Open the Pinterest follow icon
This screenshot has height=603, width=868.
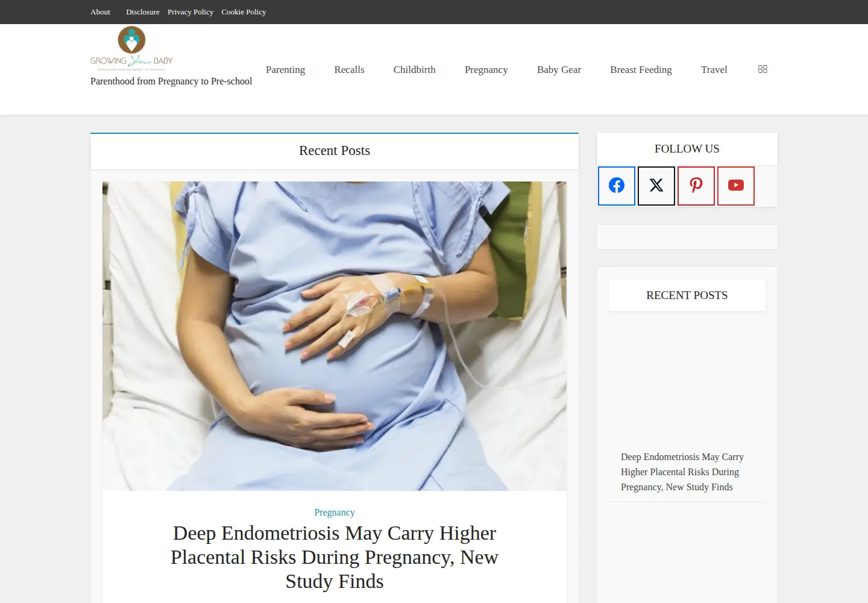[696, 186]
